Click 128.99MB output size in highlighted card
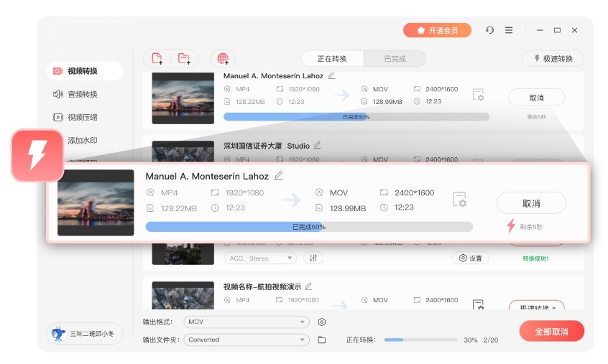608x364 pixels. tap(348, 208)
